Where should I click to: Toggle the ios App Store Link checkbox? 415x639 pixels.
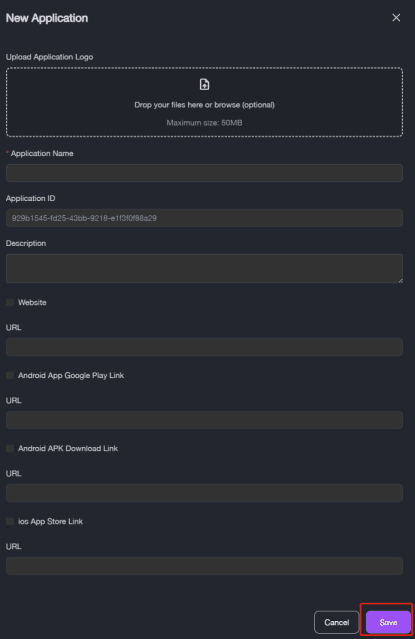10,521
